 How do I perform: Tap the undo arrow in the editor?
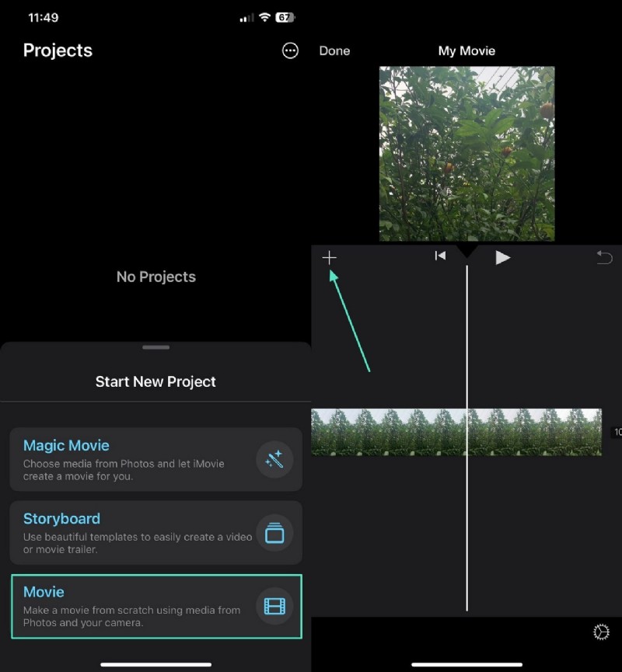[604, 257]
